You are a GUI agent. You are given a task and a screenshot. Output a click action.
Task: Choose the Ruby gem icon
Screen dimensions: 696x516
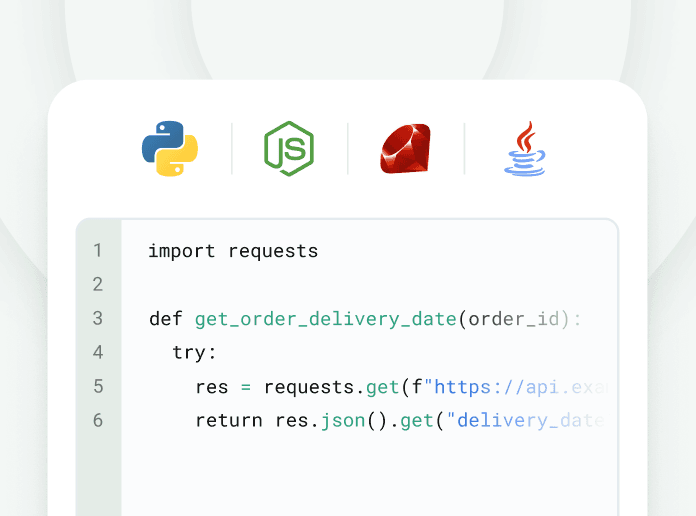405,148
